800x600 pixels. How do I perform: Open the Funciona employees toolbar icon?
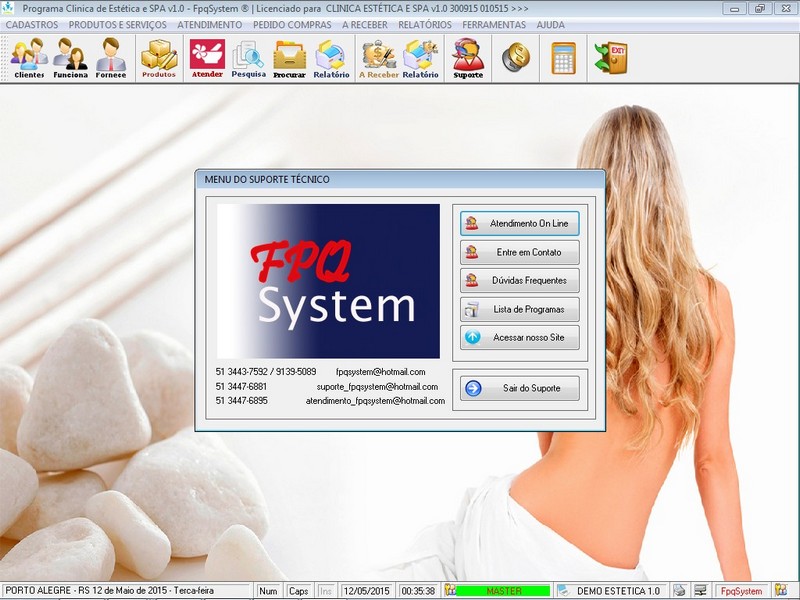click(x=70, y=58)
